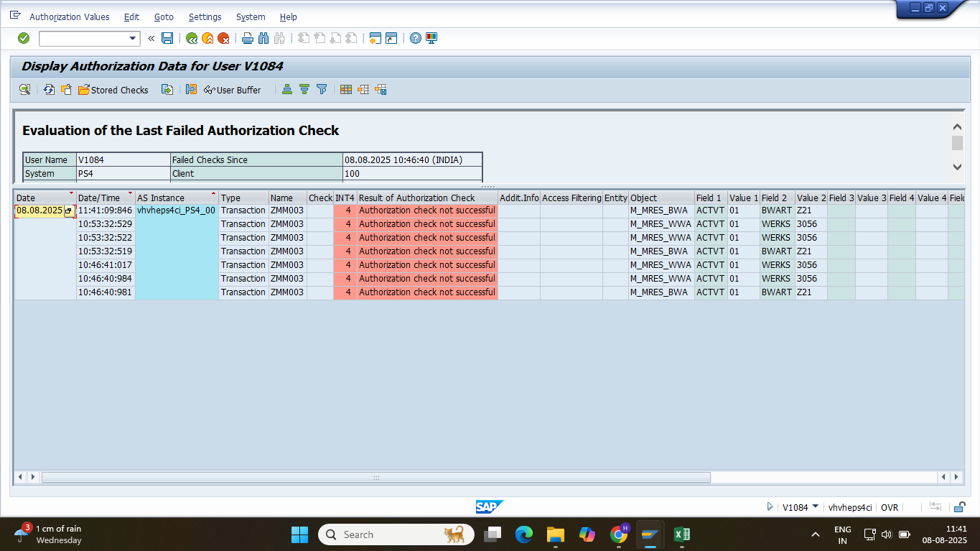Click the Sort ascending icon
This screenshot has width=980, height=551.
point(287,90)
